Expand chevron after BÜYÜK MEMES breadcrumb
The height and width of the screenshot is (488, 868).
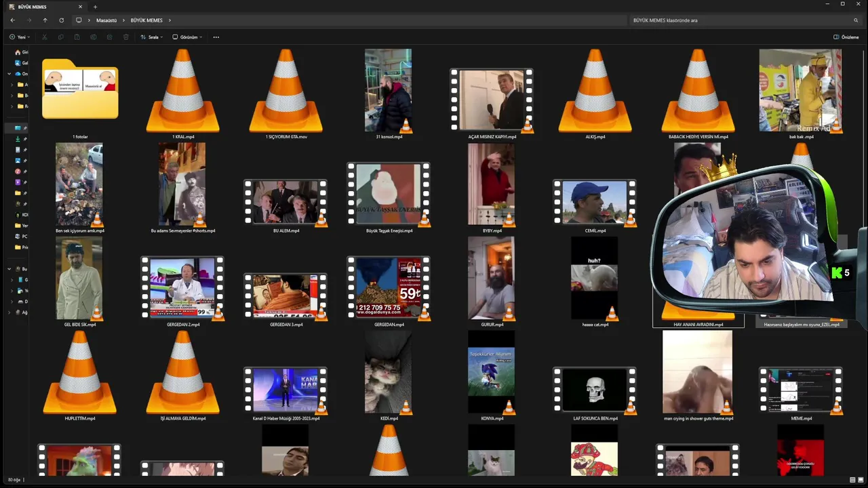pyautogui.click(x=170, y=20)
